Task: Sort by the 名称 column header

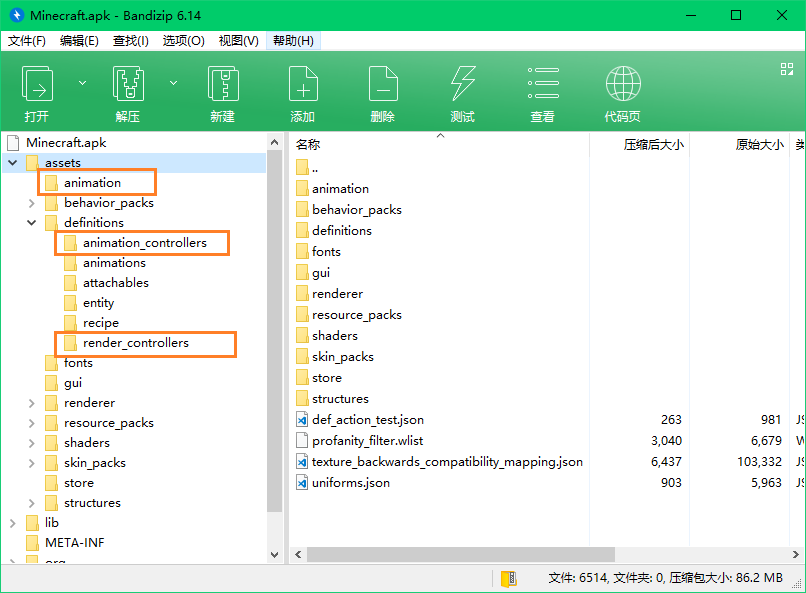Action: pyautogui.click(x=440, y=145)
